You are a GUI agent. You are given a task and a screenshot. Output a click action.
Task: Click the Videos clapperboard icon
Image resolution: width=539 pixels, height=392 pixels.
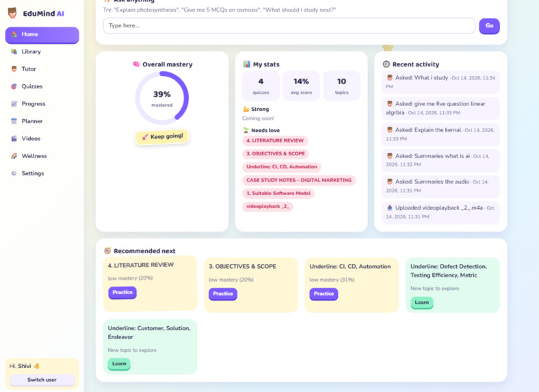coord(14,139)
